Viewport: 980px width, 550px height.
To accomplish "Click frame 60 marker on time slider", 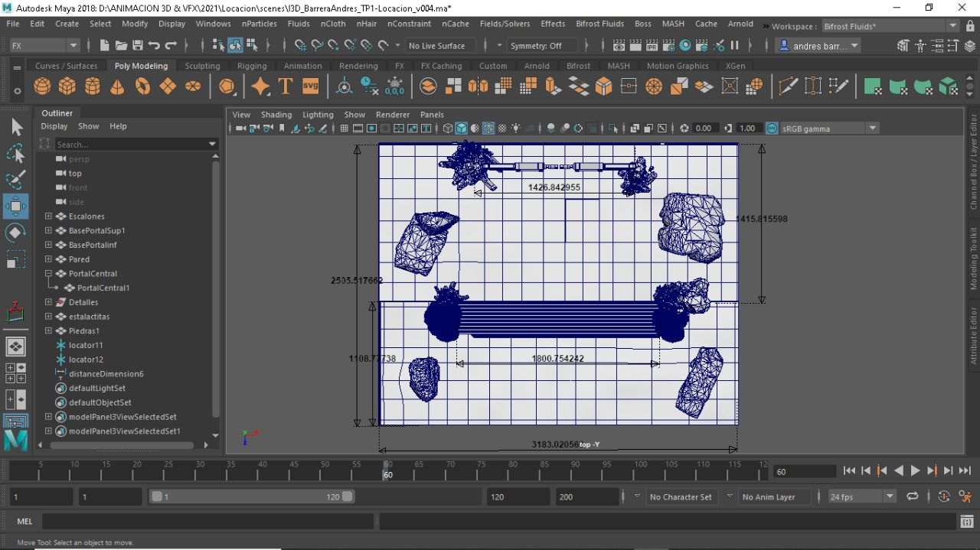I will click(387, 470).
